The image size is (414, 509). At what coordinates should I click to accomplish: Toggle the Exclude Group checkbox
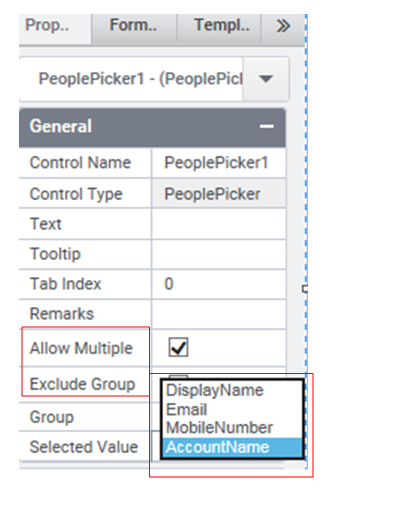[178, 377]
